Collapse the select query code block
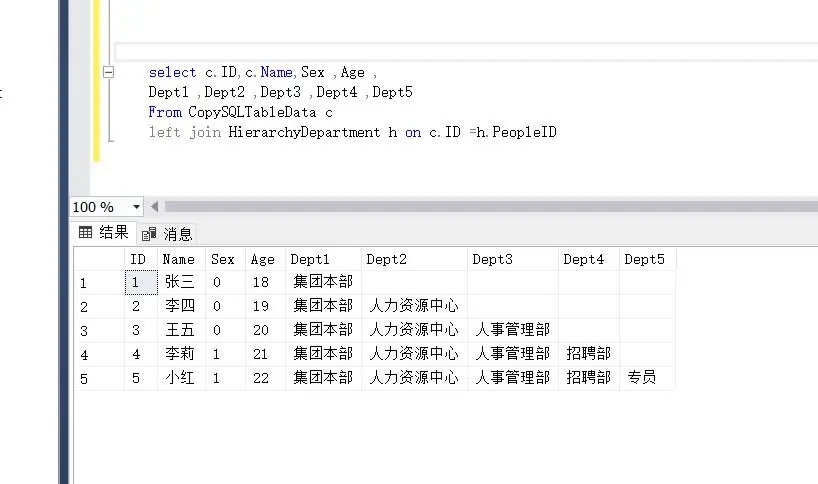This screenshot has height=484, width=818. pos(108,72)
